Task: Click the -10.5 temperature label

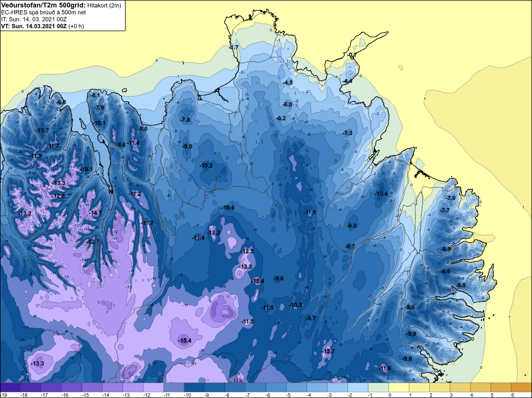Action: pos(295,305)
